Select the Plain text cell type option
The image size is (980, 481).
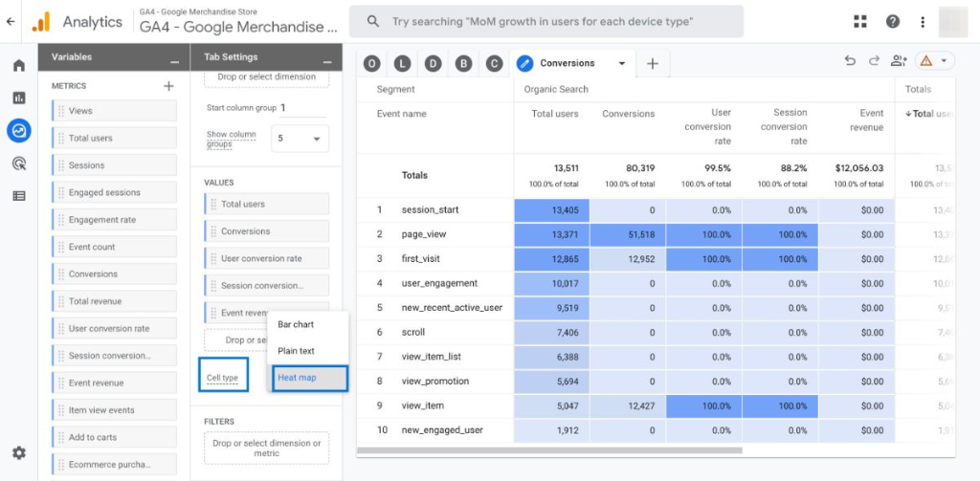(x=308, y=351)
